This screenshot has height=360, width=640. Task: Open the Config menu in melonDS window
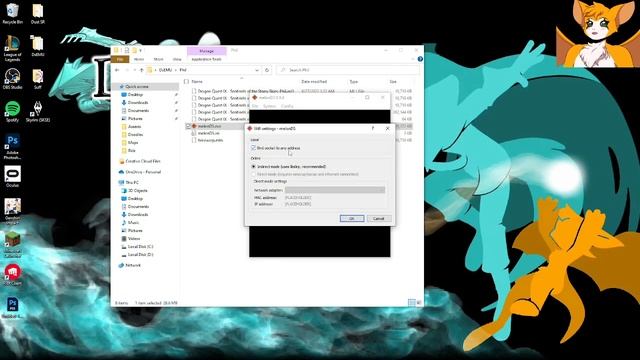click(x=287, y=106)
